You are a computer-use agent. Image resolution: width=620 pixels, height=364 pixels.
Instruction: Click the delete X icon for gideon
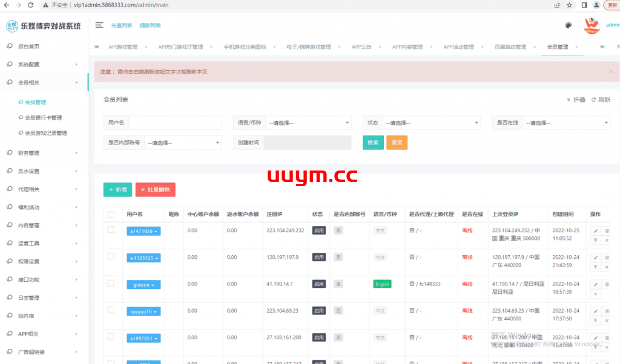595,294
